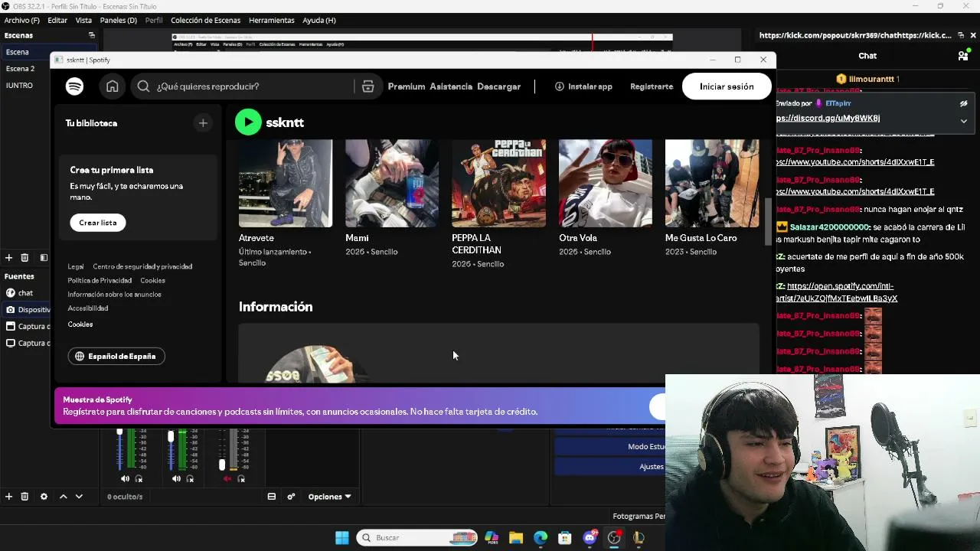This screenshot has height=551, width=980.
Task: Float the OBS chat dock via pop-out icon
Action: point(961,35)
